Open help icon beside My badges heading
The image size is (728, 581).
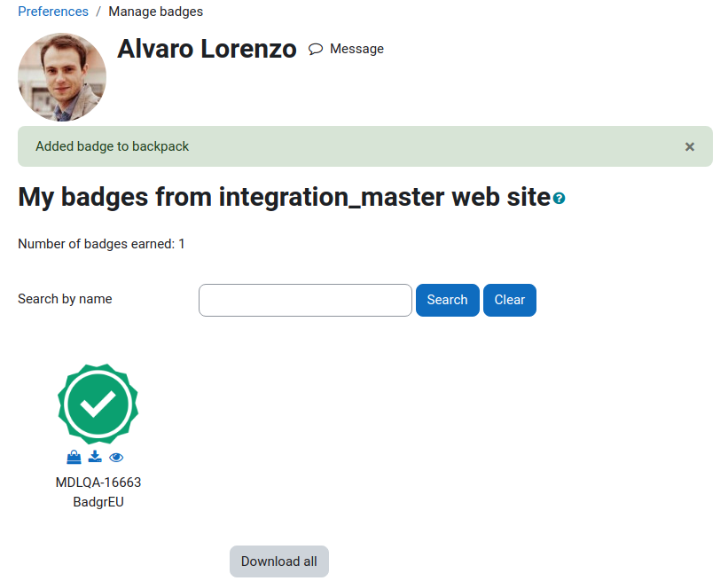(x=559, y=199)
